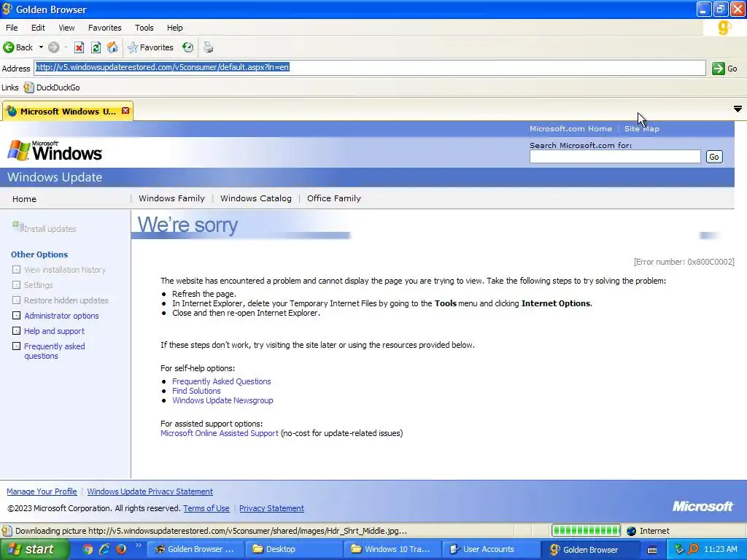Viewport: 747px width, 560px height.
Task: Open Microsoft Online Assisted Support link
Action: click(x=219, y=433)
